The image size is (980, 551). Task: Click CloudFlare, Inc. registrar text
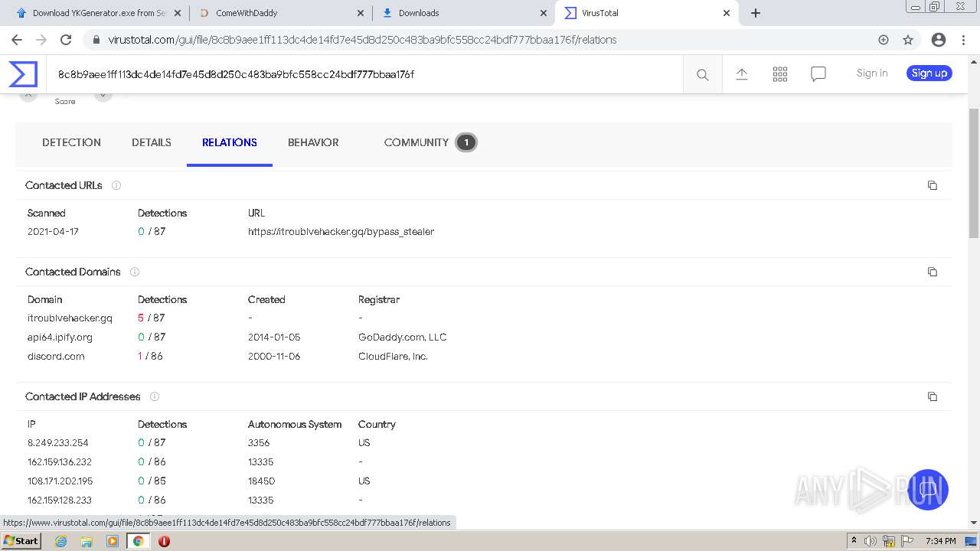[x=393, y=356]
